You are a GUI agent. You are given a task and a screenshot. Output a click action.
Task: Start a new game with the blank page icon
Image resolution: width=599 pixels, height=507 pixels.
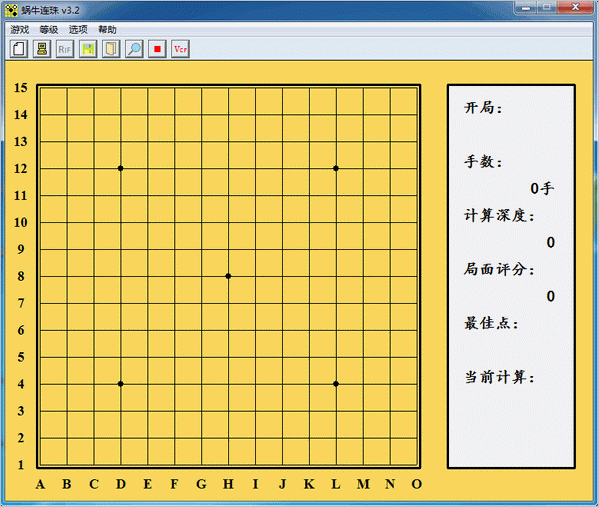(19, 49)
